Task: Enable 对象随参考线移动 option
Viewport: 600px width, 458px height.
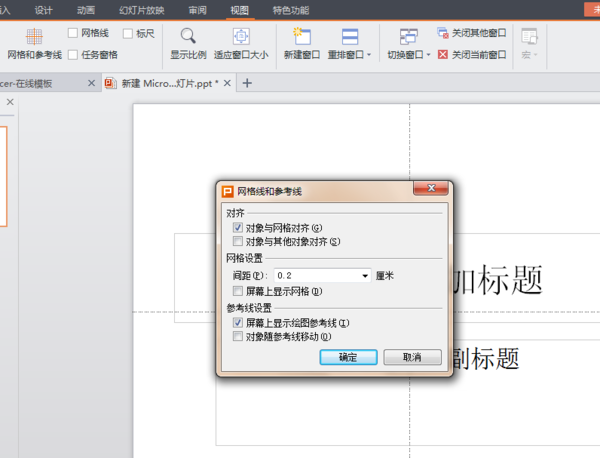Action: point(238,336)
